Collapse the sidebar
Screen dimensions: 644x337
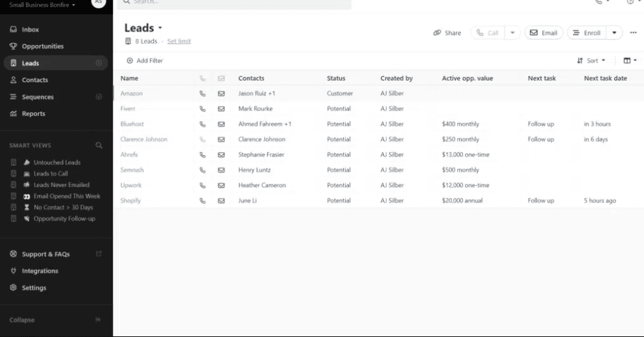point(22,319)
